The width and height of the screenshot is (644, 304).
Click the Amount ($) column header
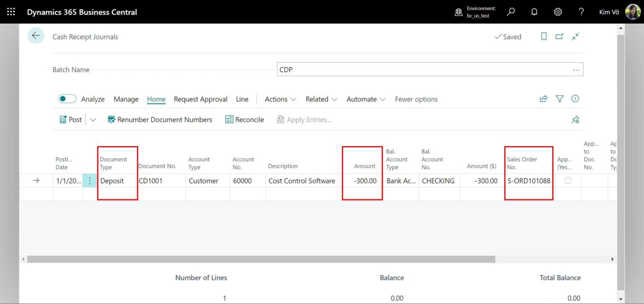[481, 166]
